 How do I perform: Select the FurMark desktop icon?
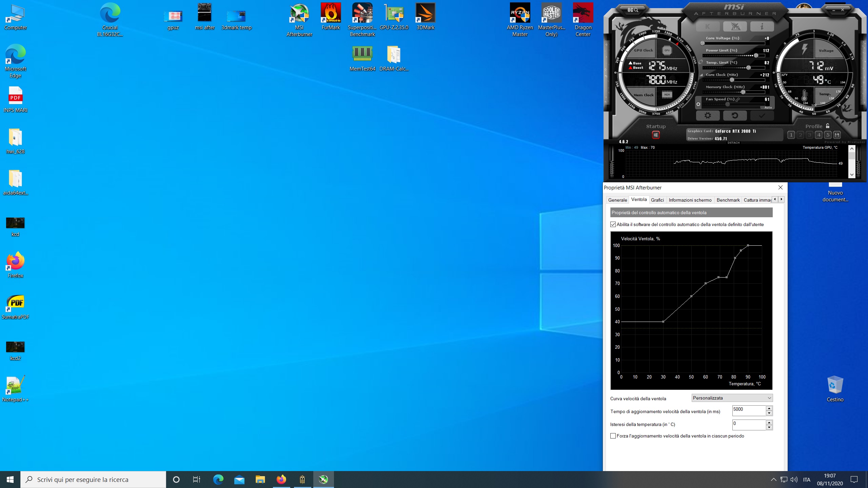coord(331,17)
